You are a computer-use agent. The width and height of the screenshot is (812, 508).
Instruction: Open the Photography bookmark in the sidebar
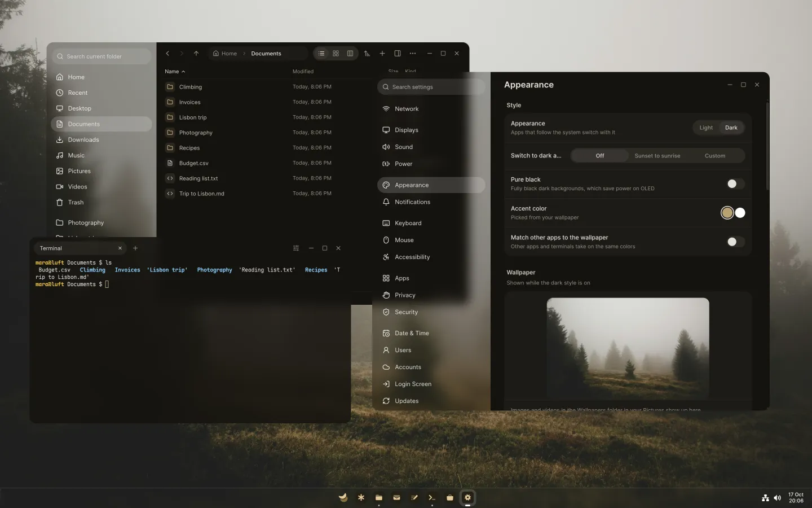pyautogui.click(x=101, y=223)
